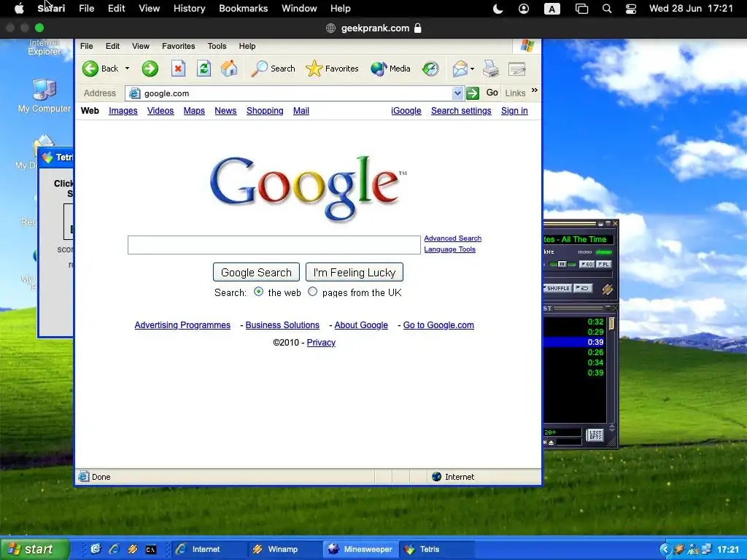Click command prompt quick launch icon
This screenshot has width=747, height=560.
pyautogui.click(x=150, y=550)
